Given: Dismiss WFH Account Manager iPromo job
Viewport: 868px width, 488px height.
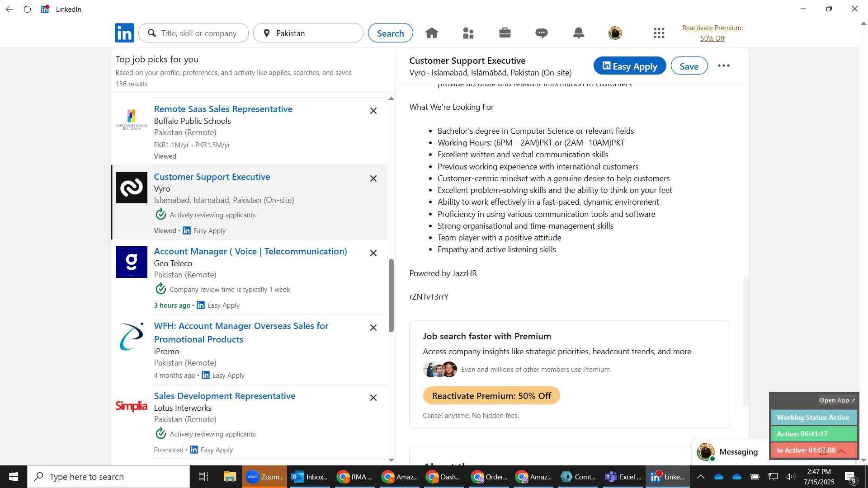Looking at the screenshot, I should [373, 328].
